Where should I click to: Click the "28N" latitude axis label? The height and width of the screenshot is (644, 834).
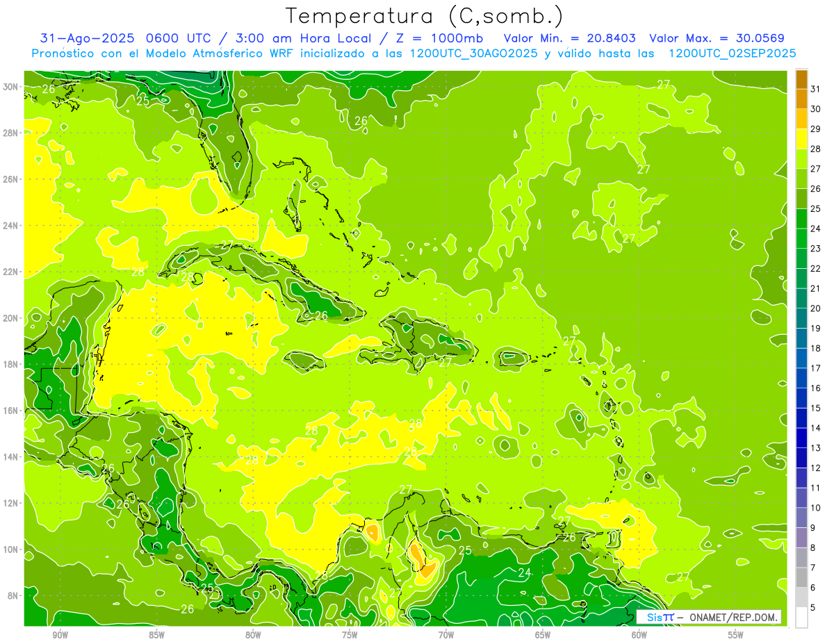[11, 133]
